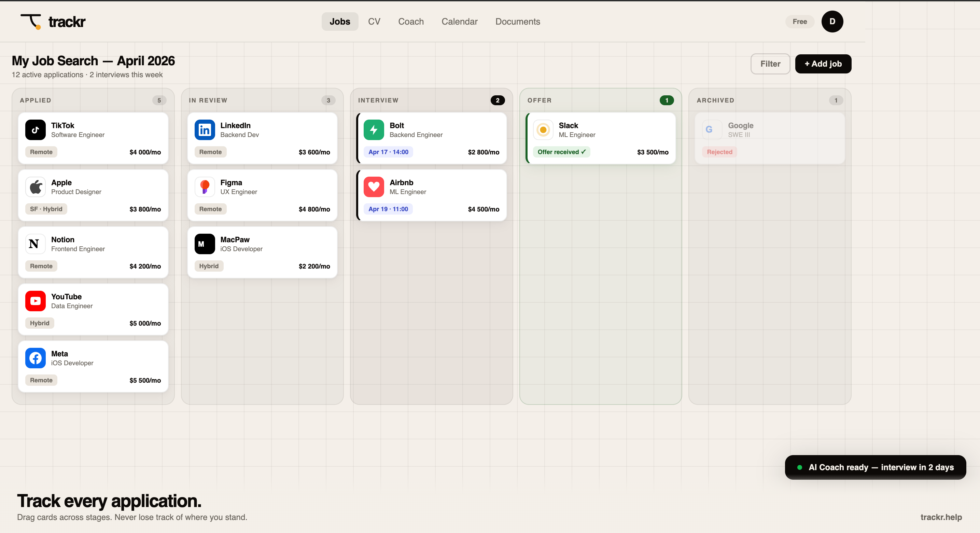Click the AI Coach ready notification
The height and width of the screenshot is (533, 980).
click(875, 467)
